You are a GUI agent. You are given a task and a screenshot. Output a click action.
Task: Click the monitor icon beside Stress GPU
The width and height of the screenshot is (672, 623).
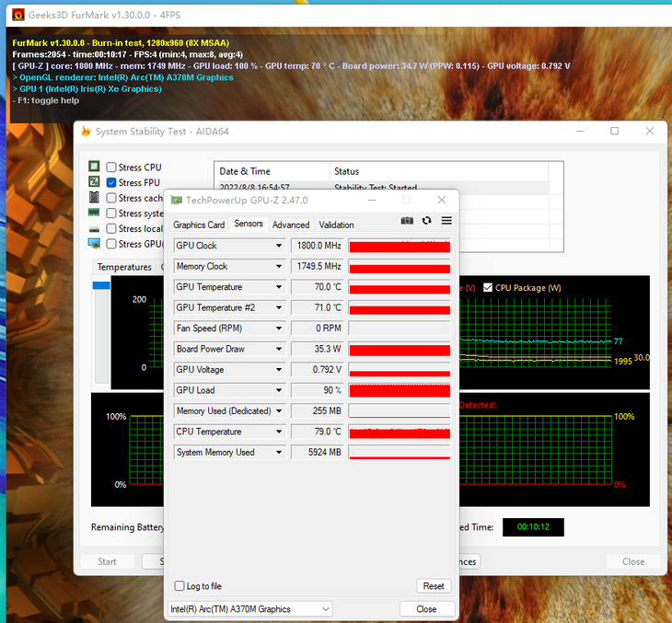click(94, 243)
